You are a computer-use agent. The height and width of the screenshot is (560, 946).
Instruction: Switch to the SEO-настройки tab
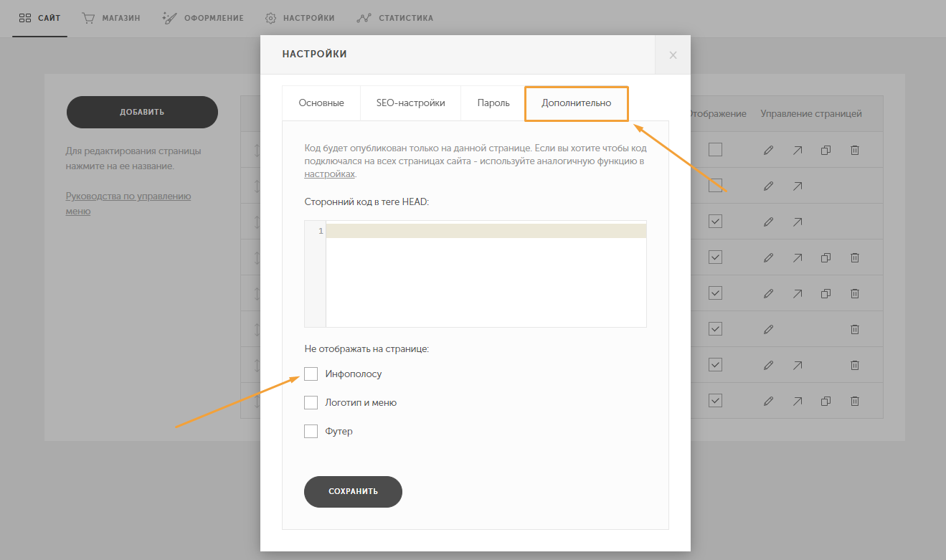410,103
